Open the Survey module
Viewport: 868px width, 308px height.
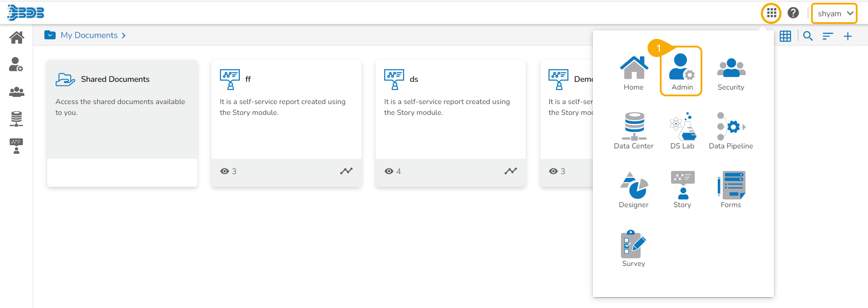tap(633, 248)
